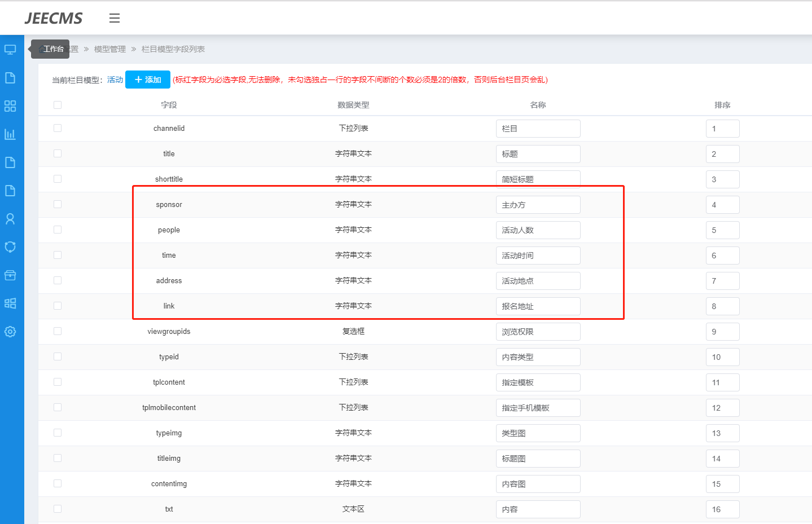Focus the sort order field for txt row
Viewport: 812px width, 524px height.
(722, 509)
